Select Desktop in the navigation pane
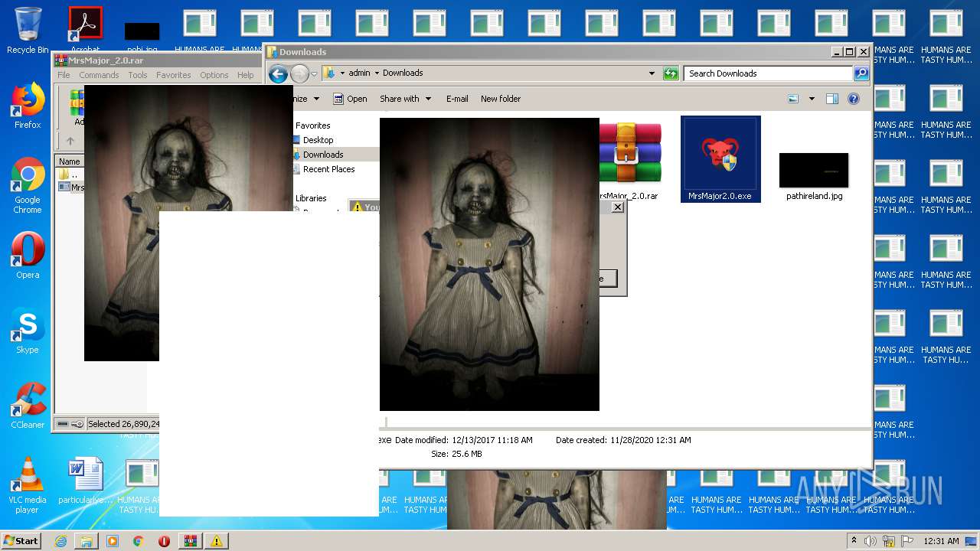Screen dimensions: 980x551 pyautogui.click(x=318, y=140)
